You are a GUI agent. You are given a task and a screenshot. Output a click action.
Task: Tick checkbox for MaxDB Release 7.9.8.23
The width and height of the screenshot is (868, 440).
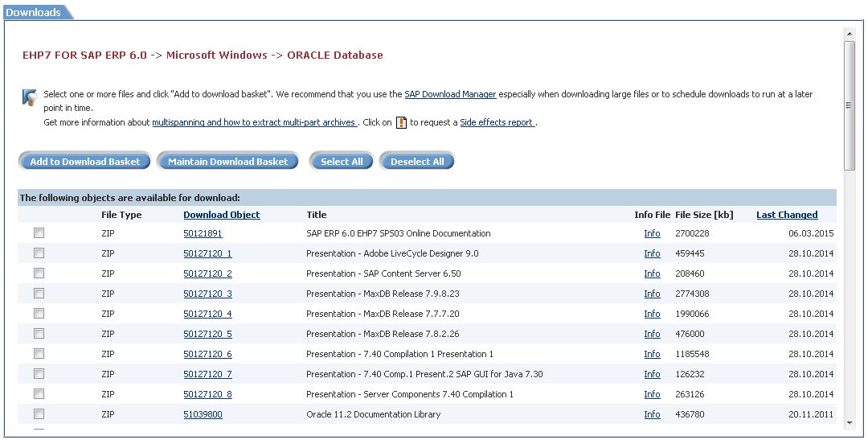pyautogui.click(x=39, y=293)
